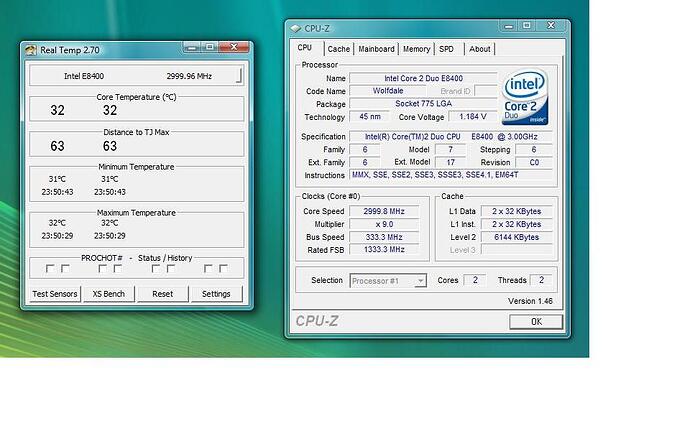Click the Revision value 'C0'
The width and height of the screenshot is (690, 431).
(534, 162)
